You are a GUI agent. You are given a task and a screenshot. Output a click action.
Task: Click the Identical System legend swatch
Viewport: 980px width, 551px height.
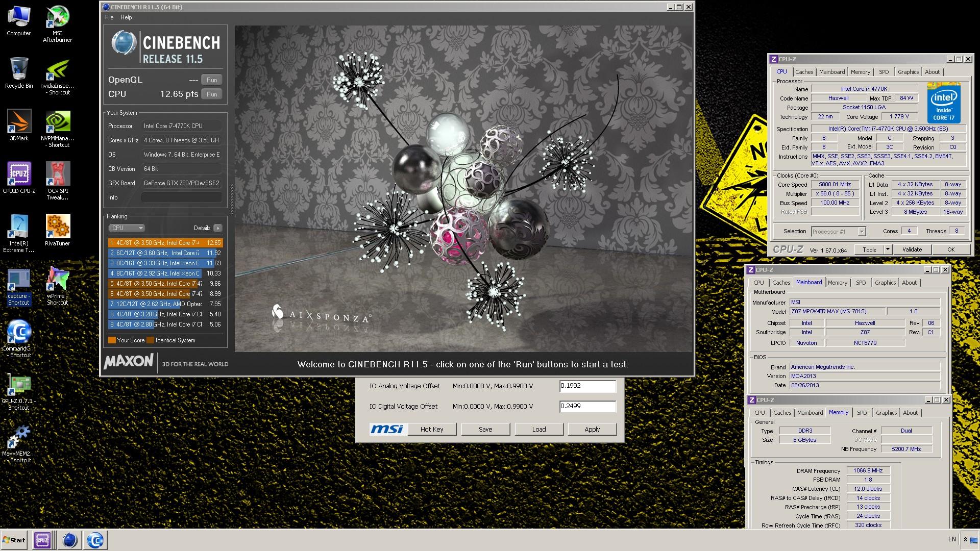(150, 340)
